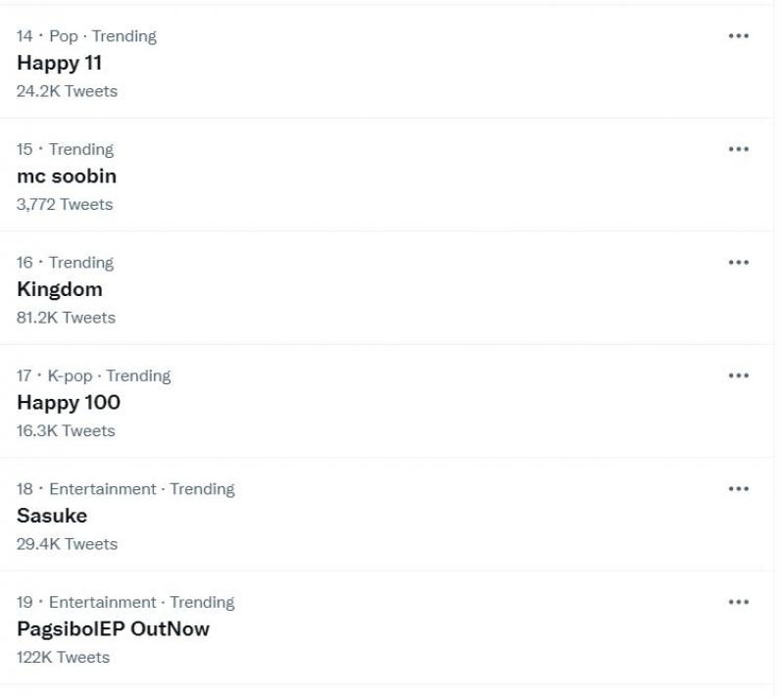Click the "17 · K-pop · Trending" label
This screenshot has height=697, width=784.
click(93, 375)
